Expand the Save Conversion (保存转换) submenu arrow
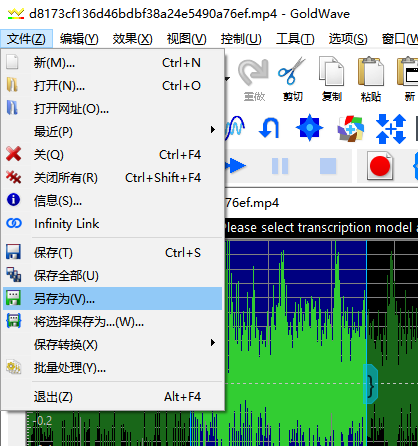The height and width of the screenshot is (446, 418). coord(213,342)
